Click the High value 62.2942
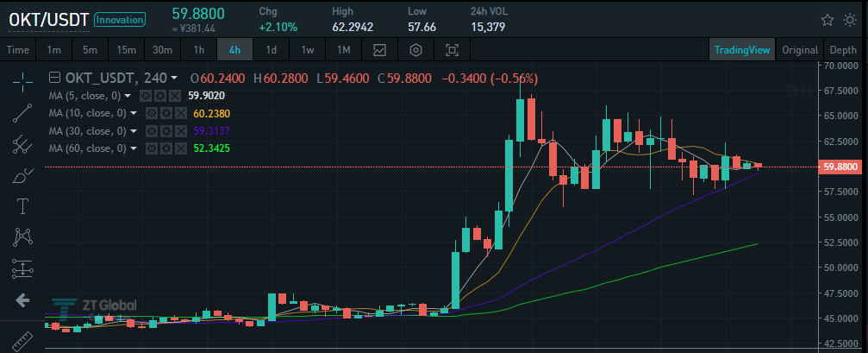Image resolution: width=868 pixels, height=353 pixels. [x=353, y=27]
